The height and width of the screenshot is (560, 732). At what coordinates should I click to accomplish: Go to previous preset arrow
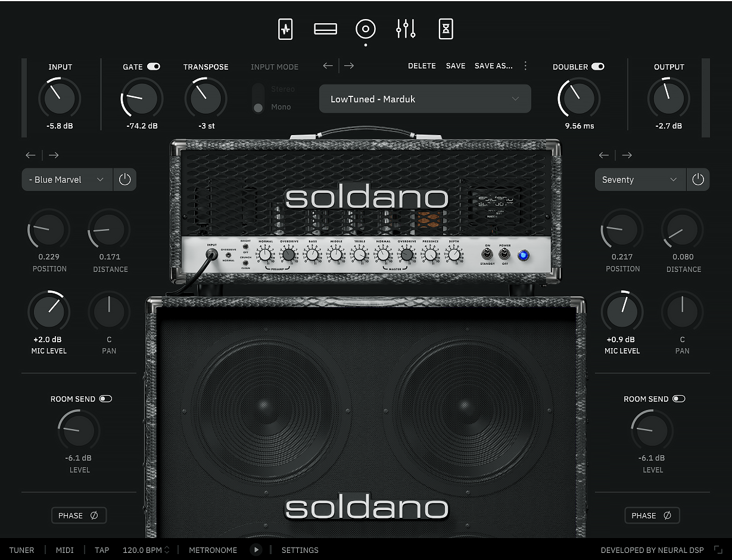tap(328, 65)
